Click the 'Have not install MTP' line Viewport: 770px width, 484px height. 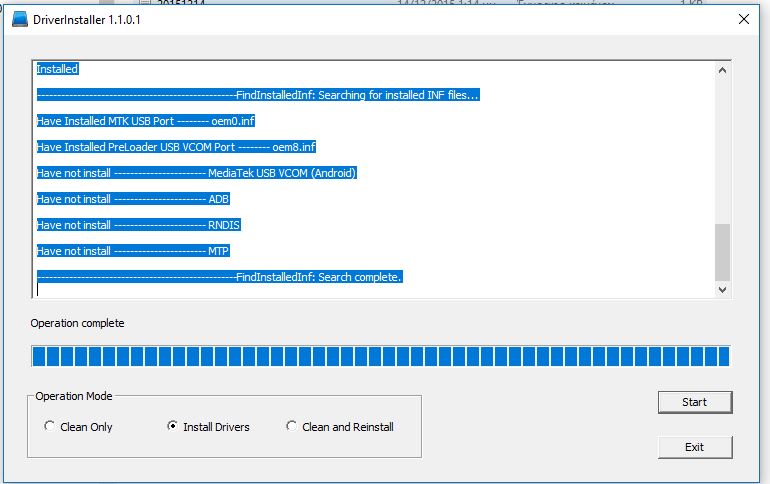pos(133,251)
